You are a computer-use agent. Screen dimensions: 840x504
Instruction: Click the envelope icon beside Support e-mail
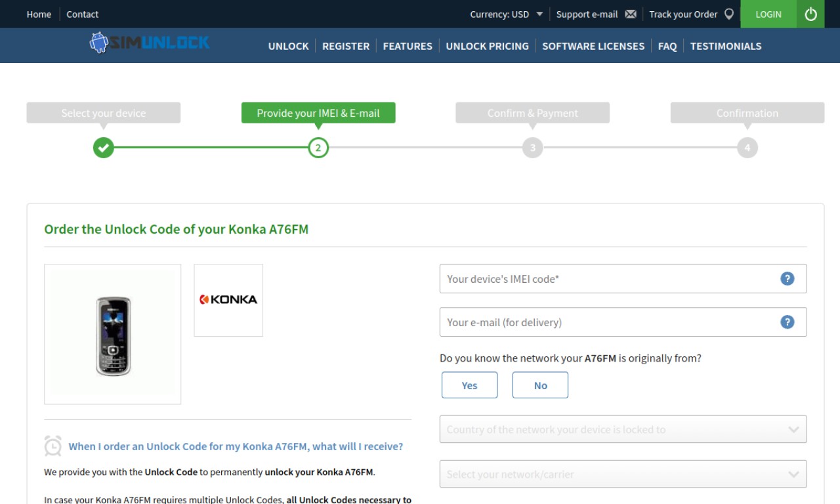(631, 14)
